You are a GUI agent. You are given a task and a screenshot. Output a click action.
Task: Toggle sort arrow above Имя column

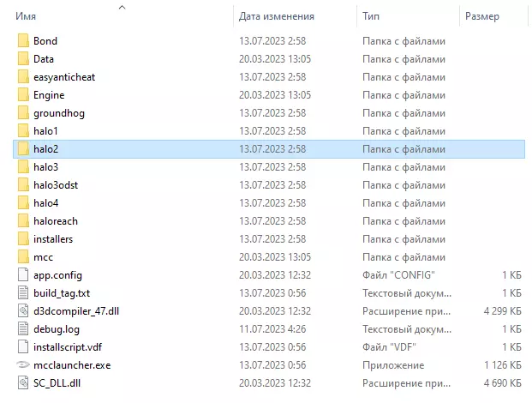123,7
